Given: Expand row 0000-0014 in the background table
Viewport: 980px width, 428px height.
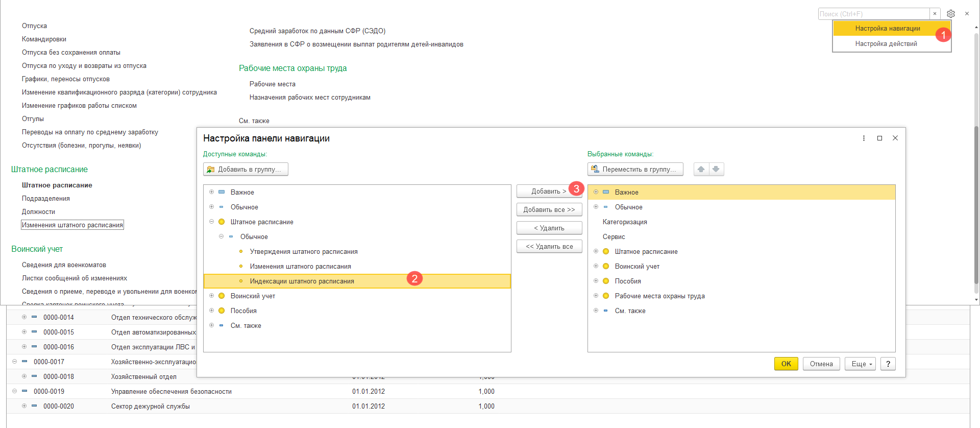Looking at the screenshot, I should [24, 317].
